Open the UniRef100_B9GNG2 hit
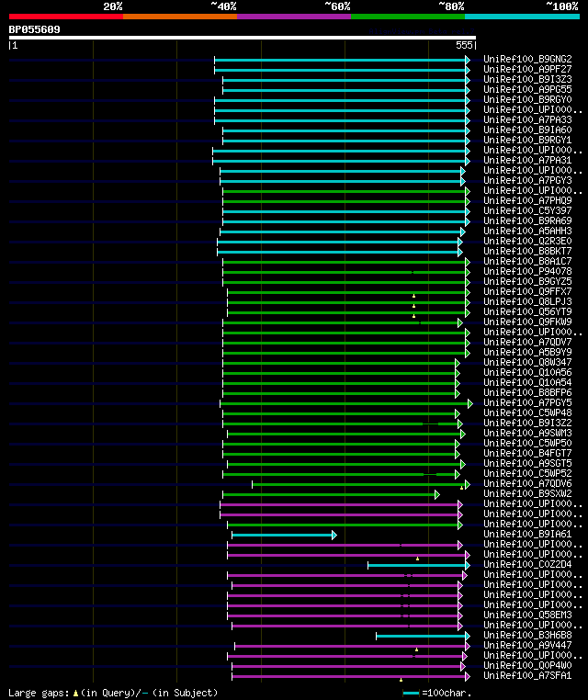The height and width of the screenshot is (700, 588). pos(527,59)
